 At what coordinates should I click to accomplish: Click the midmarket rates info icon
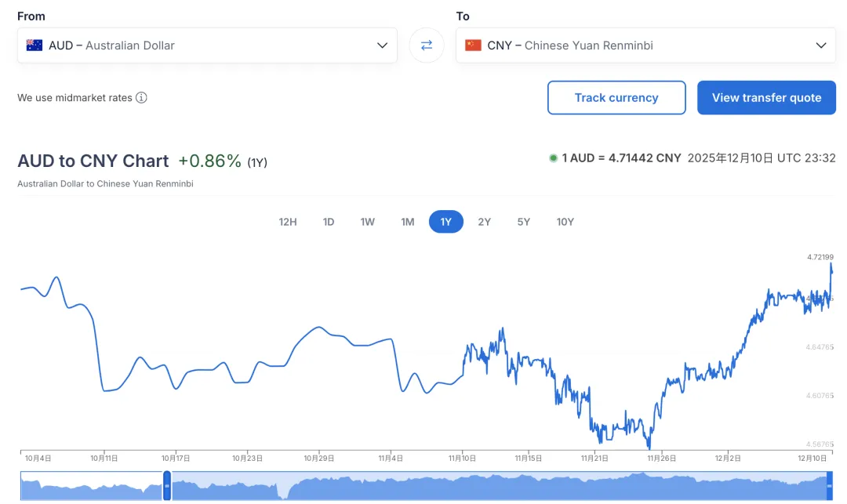click(x=141, y=98)
